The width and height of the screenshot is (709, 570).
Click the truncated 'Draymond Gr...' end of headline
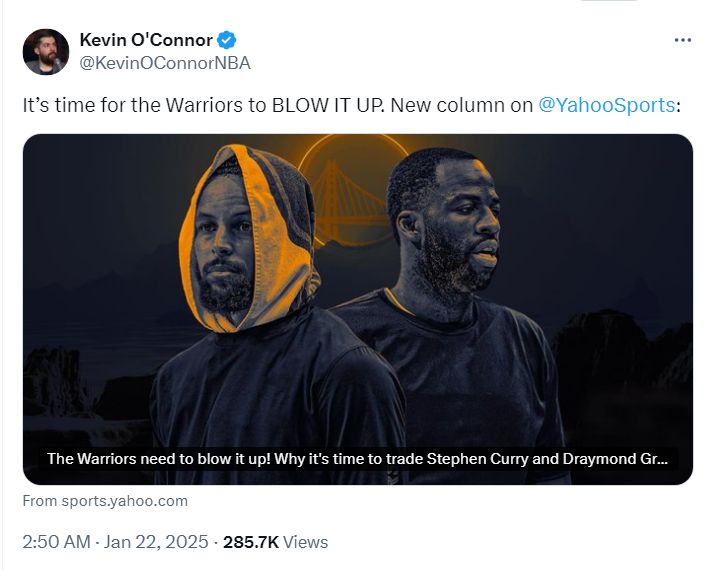615,459
